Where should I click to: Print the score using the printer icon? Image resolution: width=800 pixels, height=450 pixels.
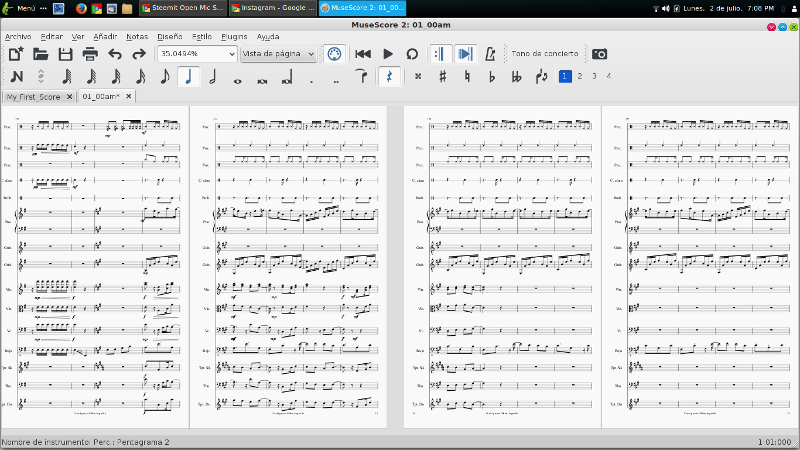click(x=90, y=54)
